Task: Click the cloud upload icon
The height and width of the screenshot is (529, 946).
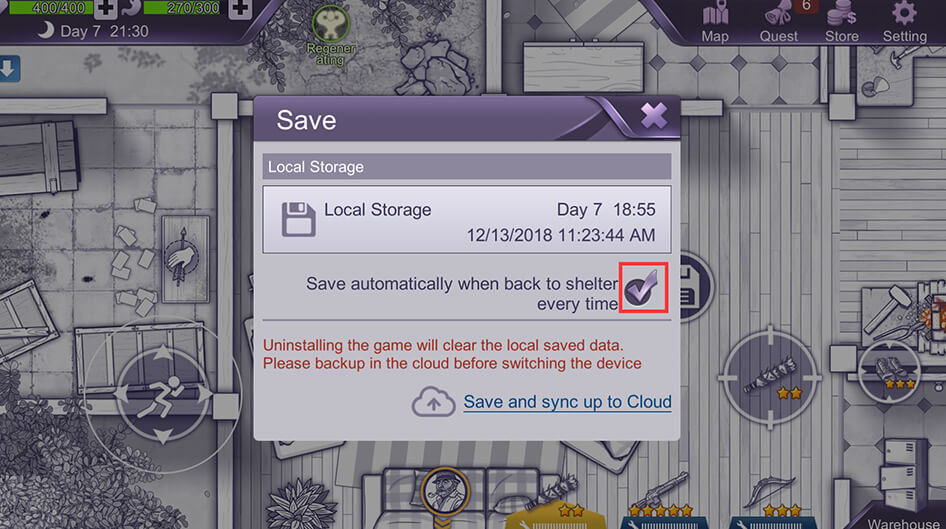Action: click(433, 402)
